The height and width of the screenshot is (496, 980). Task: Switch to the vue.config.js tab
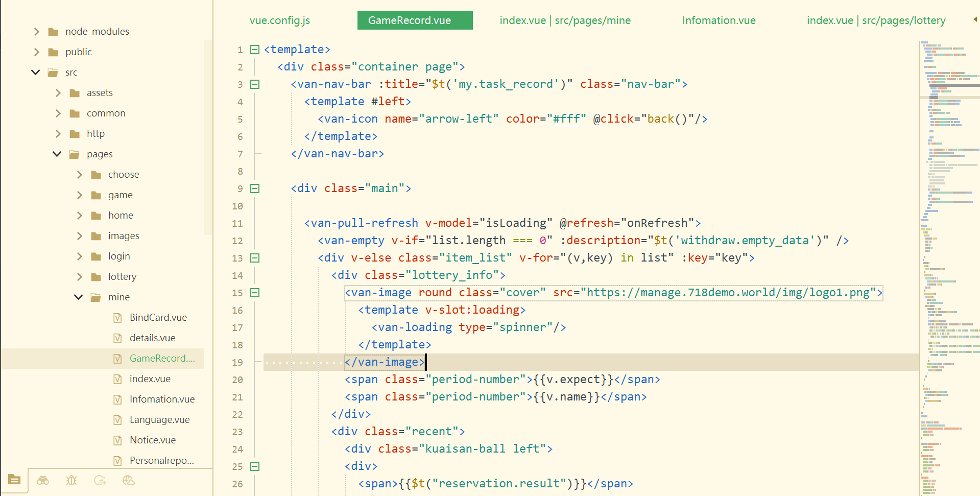(x=279, y=20)
